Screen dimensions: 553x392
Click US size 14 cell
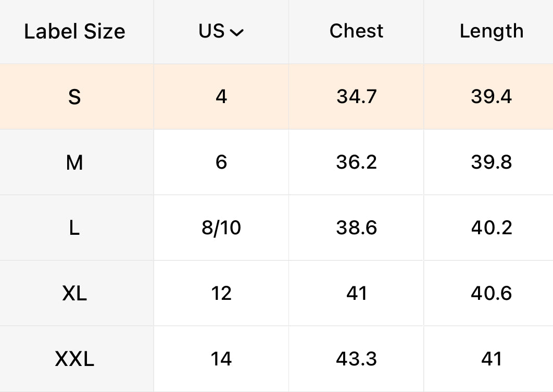click(x=221, y=359)
